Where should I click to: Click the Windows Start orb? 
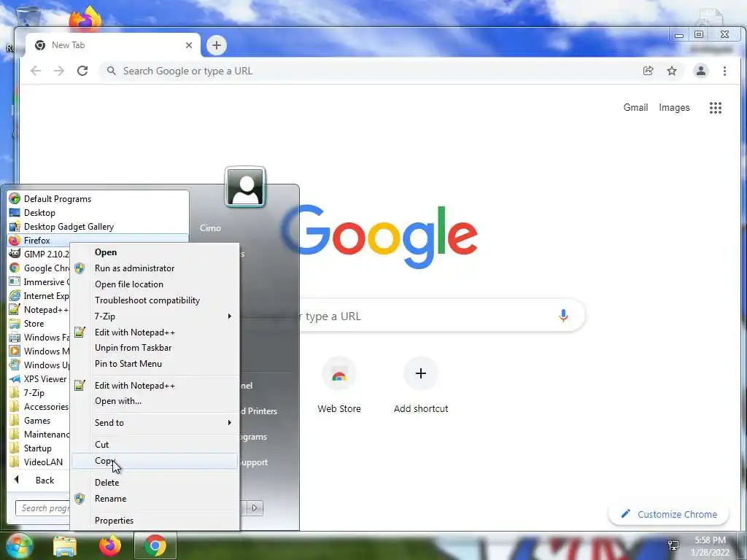pyautogui.click(x=18, y=546)
